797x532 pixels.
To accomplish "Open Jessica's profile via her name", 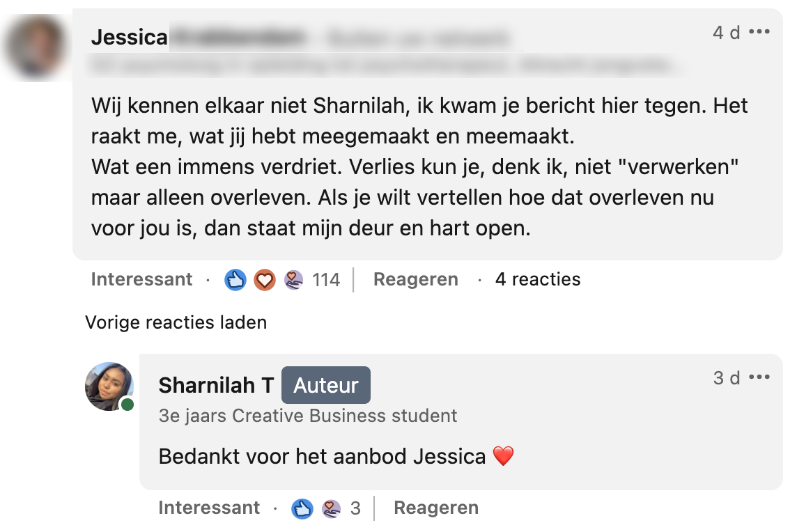I will click(x=130, y=38).
